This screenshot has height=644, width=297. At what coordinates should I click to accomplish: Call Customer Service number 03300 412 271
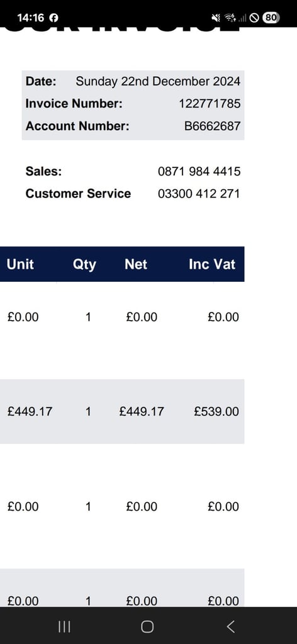(199, 194)
